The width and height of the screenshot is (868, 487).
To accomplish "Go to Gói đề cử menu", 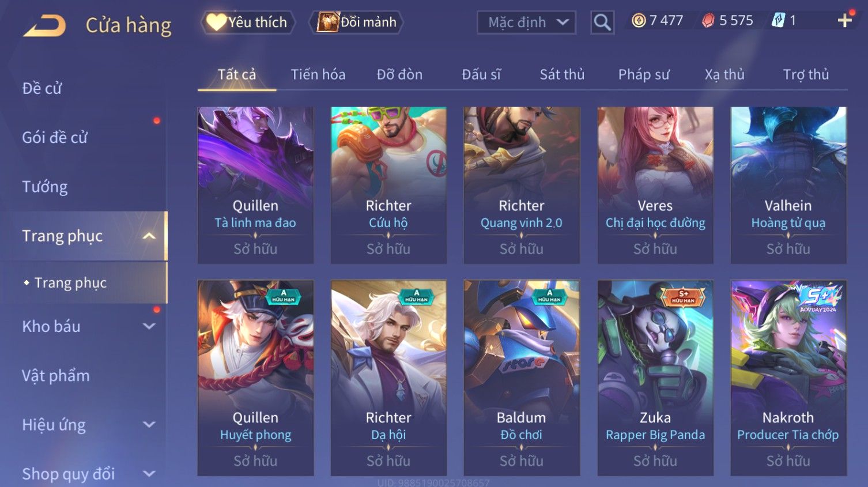I will coord(55,138).
